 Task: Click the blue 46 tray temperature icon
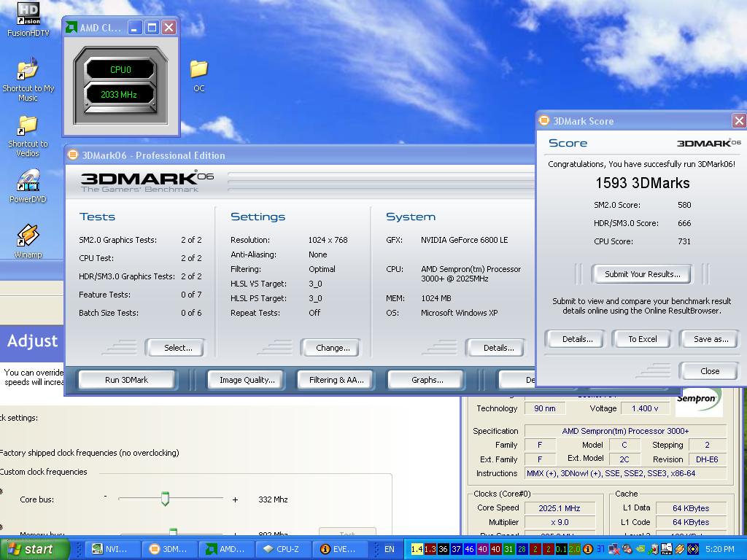pyautogui.click(x=469, y=549)
